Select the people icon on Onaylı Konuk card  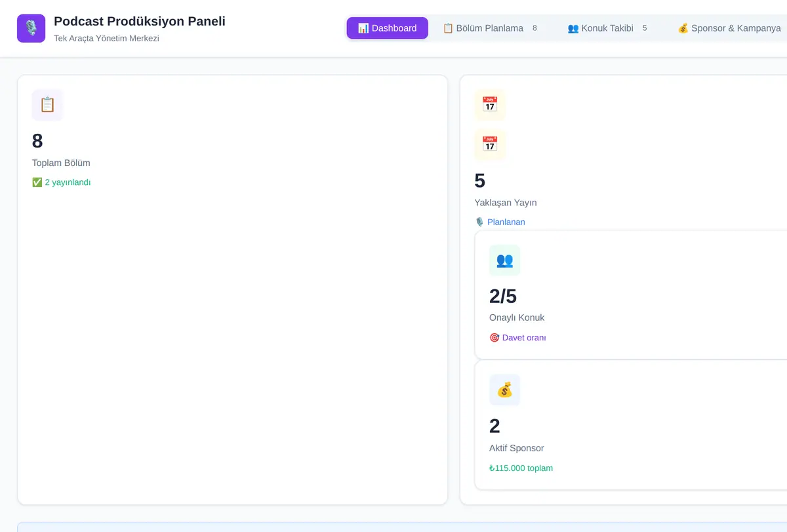(x=505, y=260)
